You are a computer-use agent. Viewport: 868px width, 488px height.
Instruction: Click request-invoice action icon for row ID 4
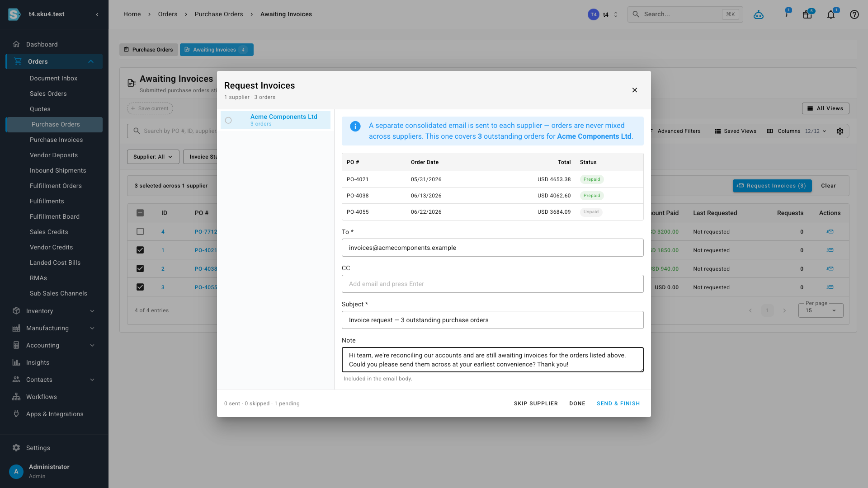(x=830, y=232)
